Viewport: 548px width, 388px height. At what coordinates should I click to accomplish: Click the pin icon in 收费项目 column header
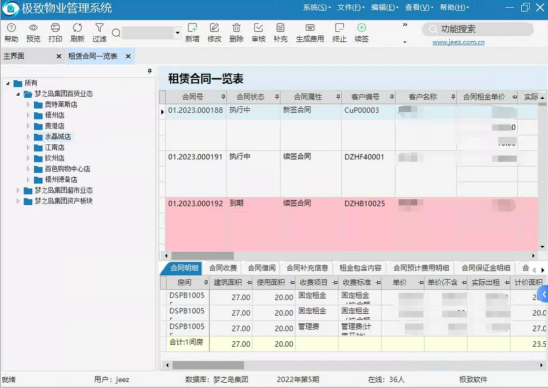[x=335, y=282]
